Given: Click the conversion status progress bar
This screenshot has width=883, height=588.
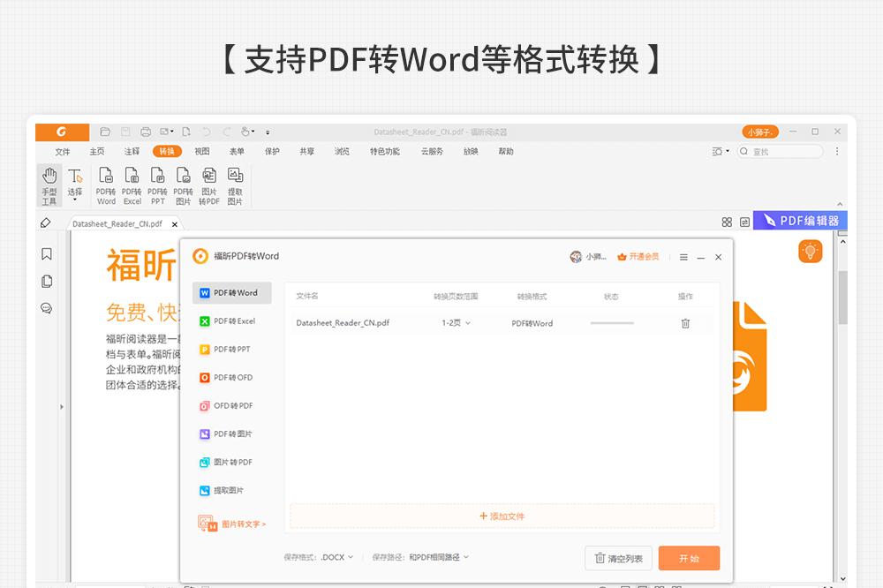Looking at the screenshot, I should 612,323.
